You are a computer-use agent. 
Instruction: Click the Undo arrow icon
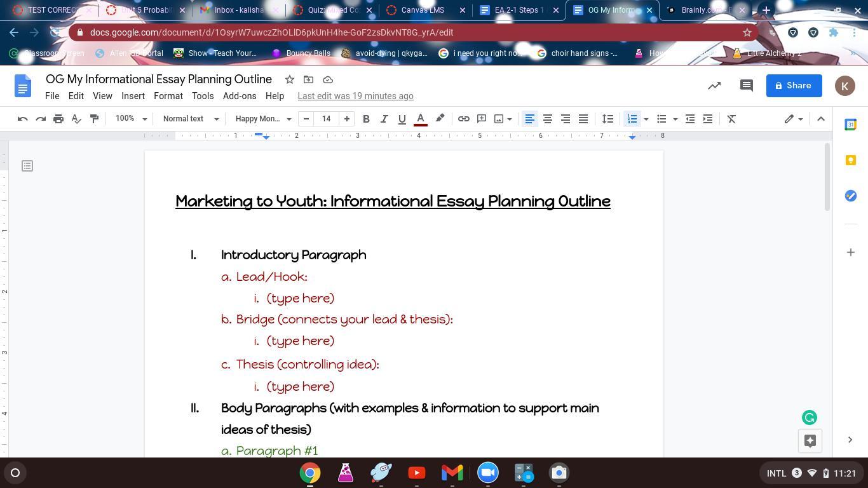[22, 119]
